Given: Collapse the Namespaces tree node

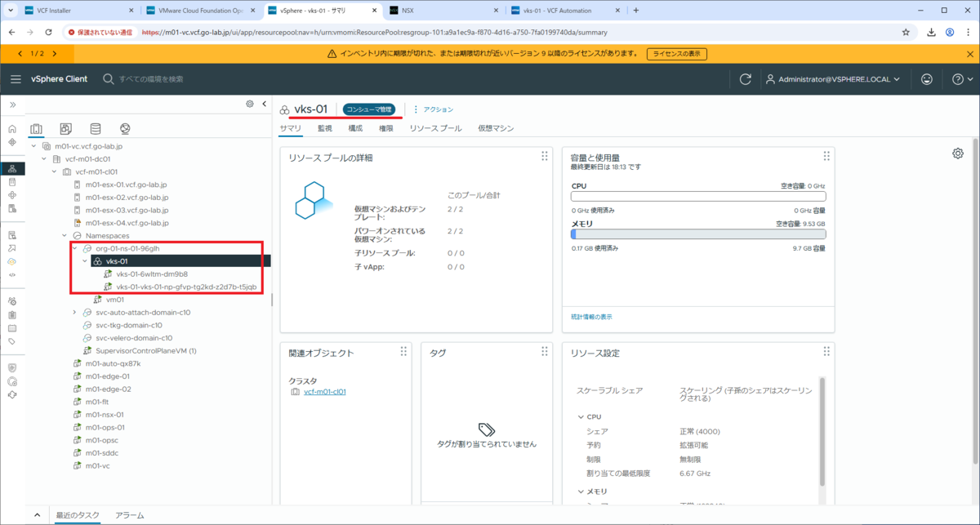Looking at the screenshot, I should click(x=65, y=235).
